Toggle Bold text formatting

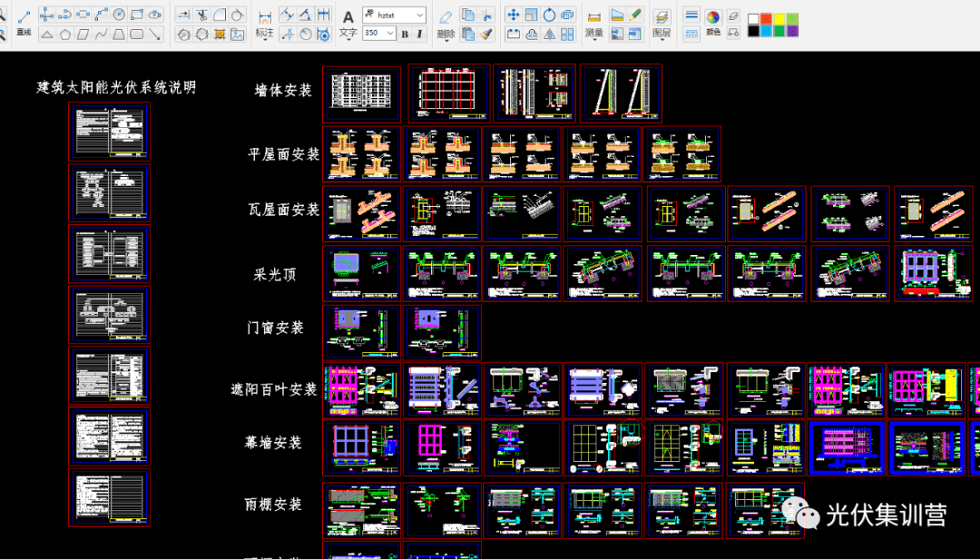(x=404, y=34)
